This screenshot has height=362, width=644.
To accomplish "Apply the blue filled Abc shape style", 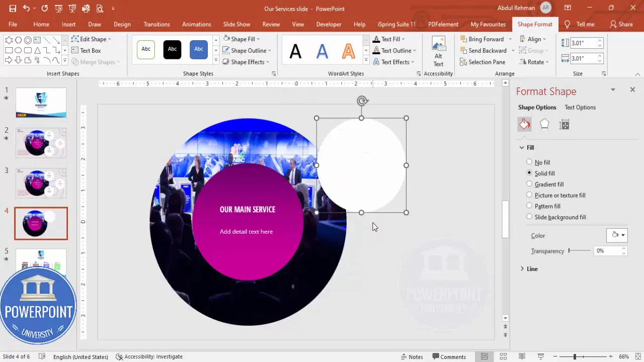I will pos(199,50).
